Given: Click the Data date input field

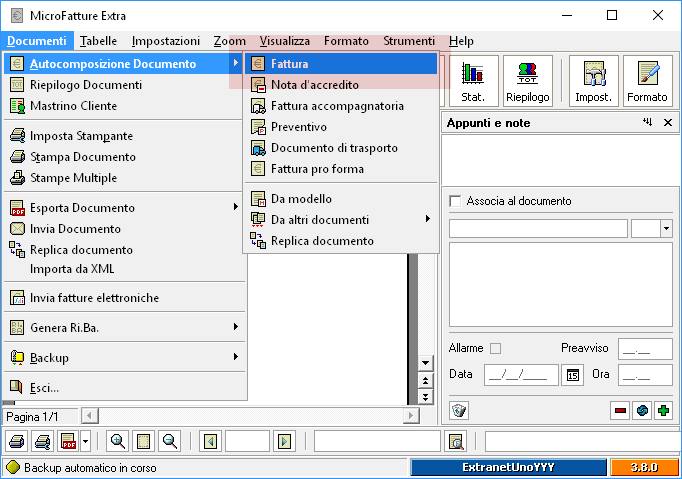Looking at the screenshot, I should coord(521,375).
